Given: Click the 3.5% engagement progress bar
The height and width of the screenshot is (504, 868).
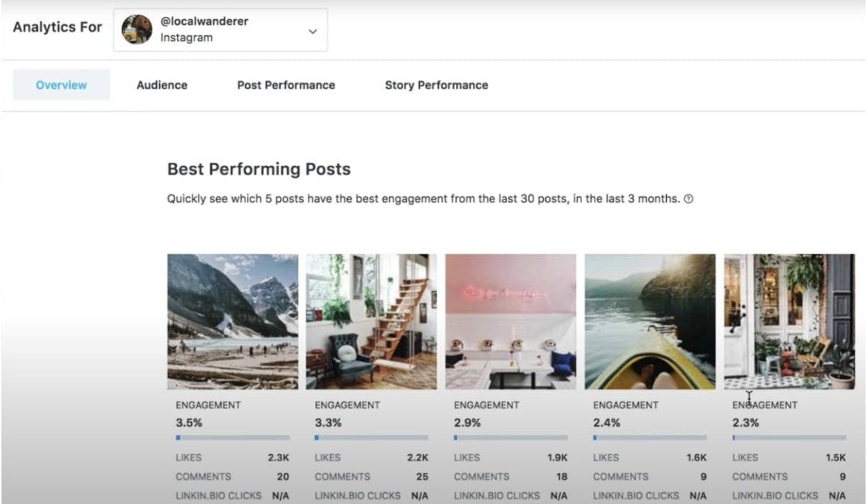Looking at the screenshot, I should tap(233, 438).
